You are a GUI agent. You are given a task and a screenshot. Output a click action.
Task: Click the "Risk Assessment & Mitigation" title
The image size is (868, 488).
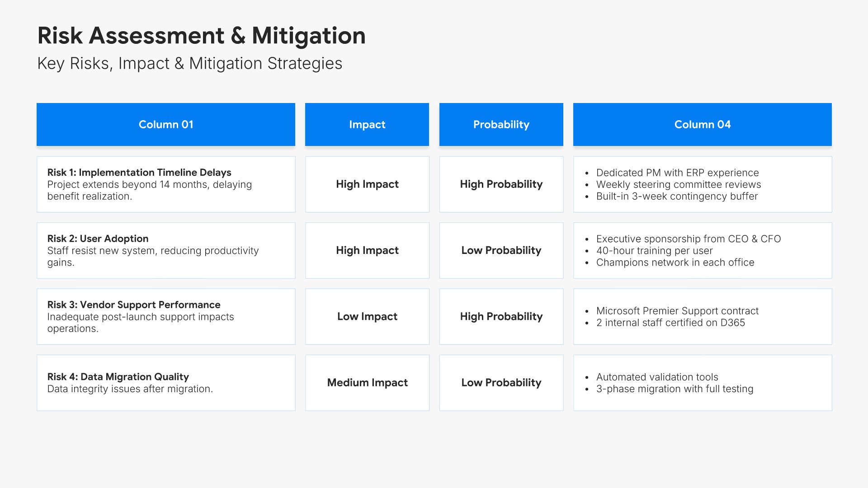[201, 36]
